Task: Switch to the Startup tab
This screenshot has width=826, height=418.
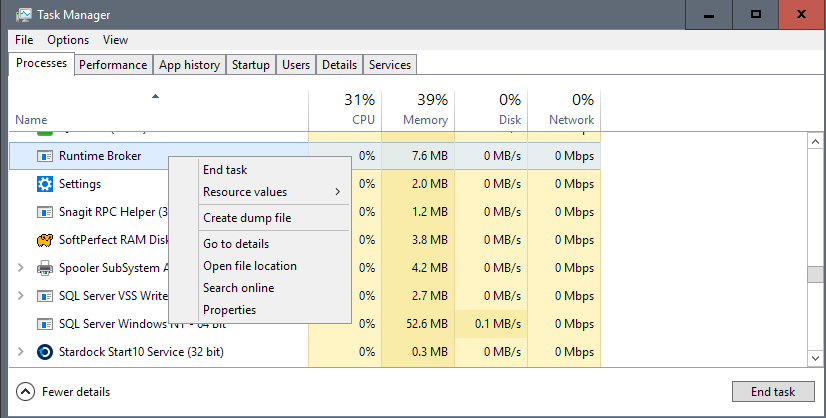Action: tap(251, 65)
